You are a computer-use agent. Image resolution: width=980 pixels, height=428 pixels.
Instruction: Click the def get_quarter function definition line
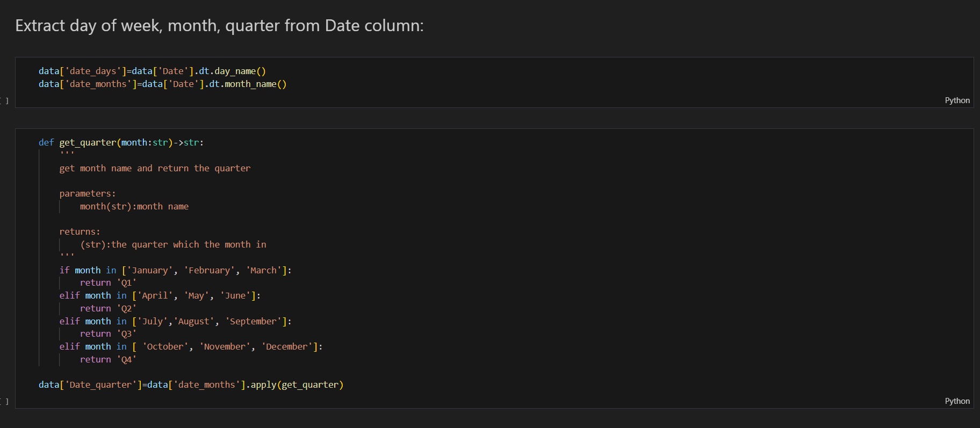tap(121, 143)
